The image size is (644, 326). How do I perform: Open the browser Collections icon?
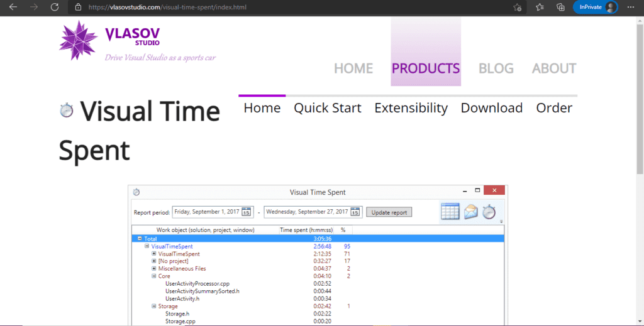(560, 7)
